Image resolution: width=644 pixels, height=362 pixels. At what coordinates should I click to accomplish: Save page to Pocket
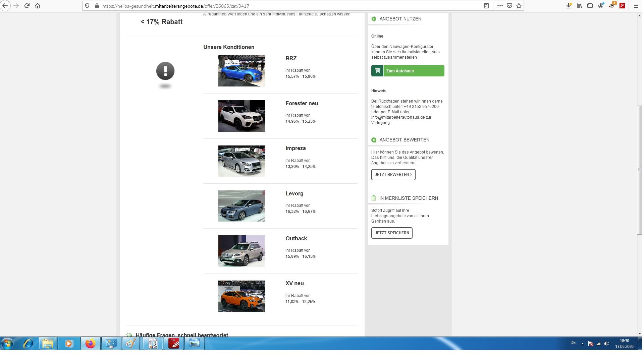coord(509,6)
